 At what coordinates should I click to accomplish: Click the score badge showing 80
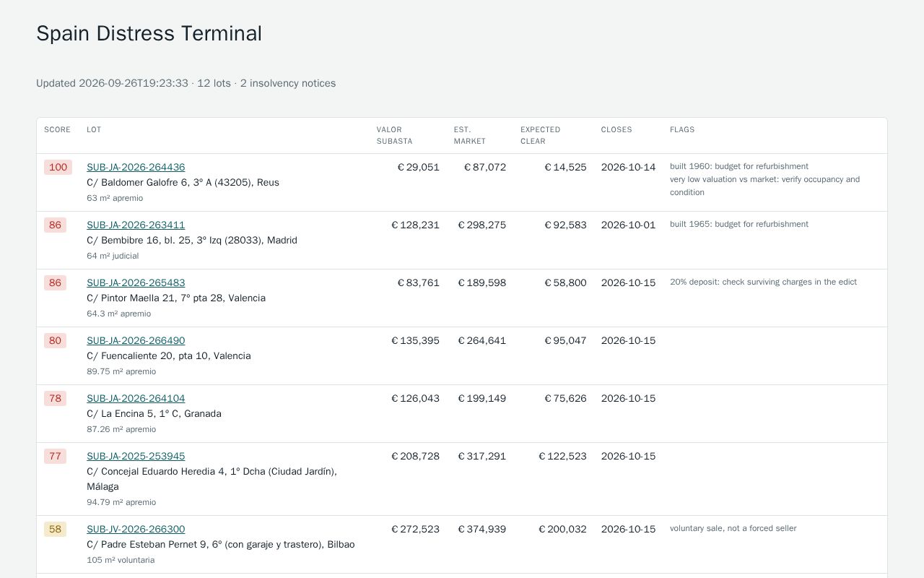[x=55, y=341]
